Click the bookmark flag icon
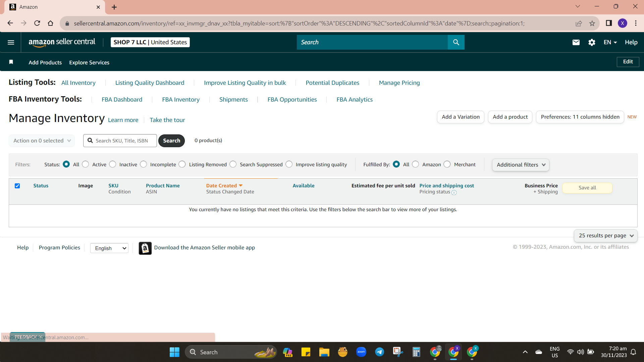 click(11, 62)
